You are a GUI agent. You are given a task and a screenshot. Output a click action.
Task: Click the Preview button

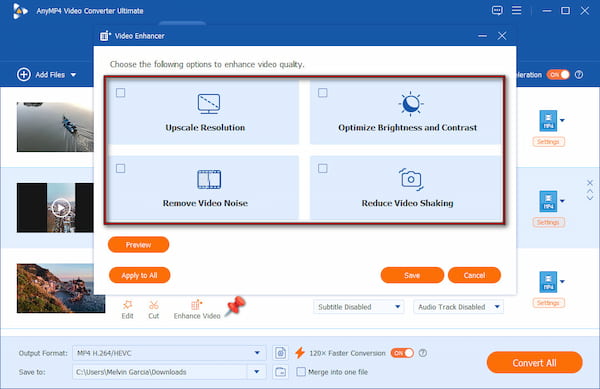pos(139,245)
